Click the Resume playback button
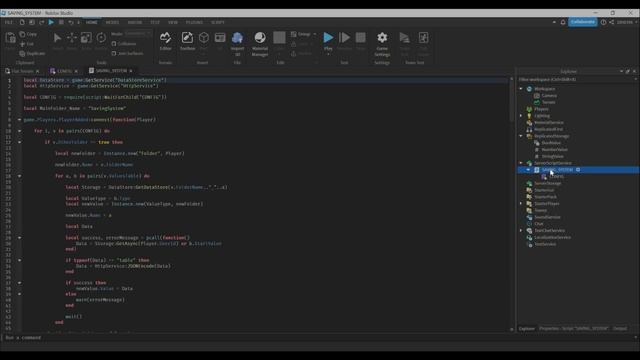This screenshot has height=360, width=640. tap(344, 38)
